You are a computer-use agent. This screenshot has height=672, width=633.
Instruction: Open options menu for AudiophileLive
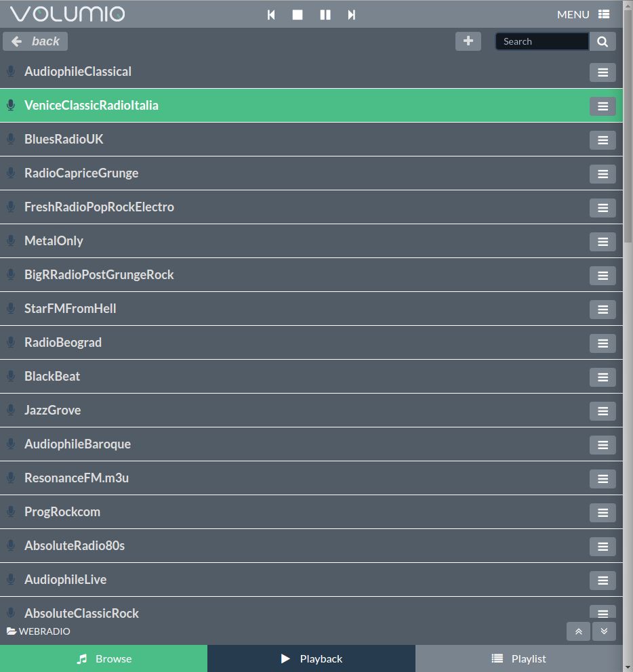[x=603, y=581]
